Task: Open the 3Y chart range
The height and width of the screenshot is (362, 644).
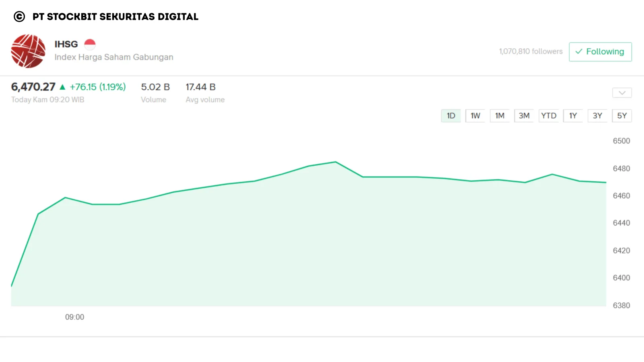Action: coord(597,116)
